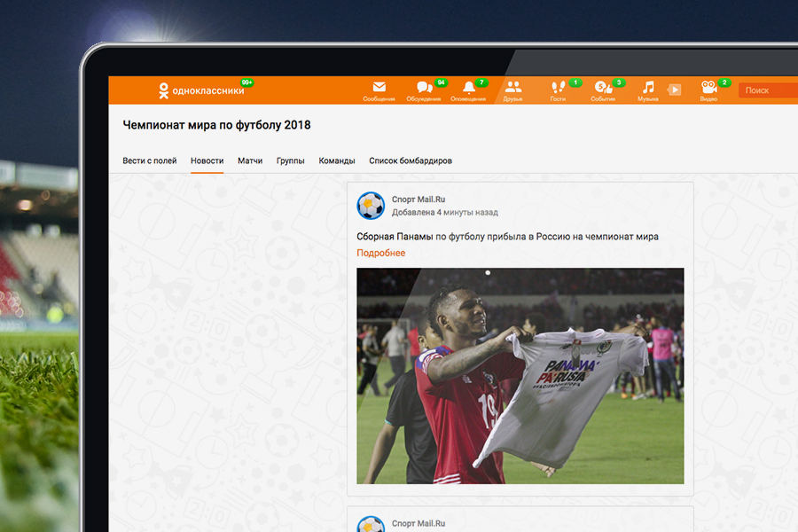Viewport: 798px width, 532px height.
Task: Click the Подробнее link
Action: coord(380,254)
